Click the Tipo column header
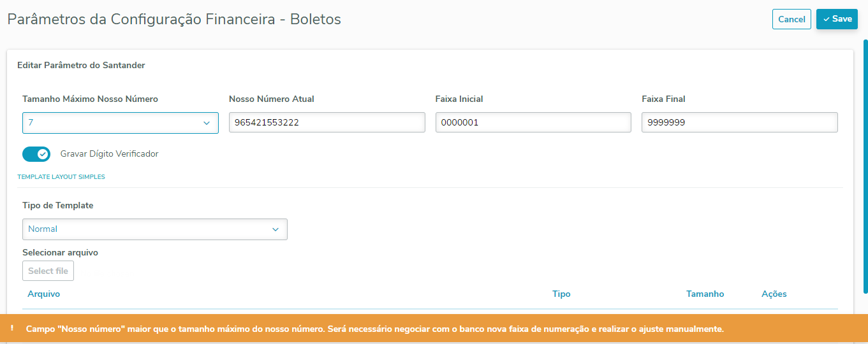 pos(561,294)
